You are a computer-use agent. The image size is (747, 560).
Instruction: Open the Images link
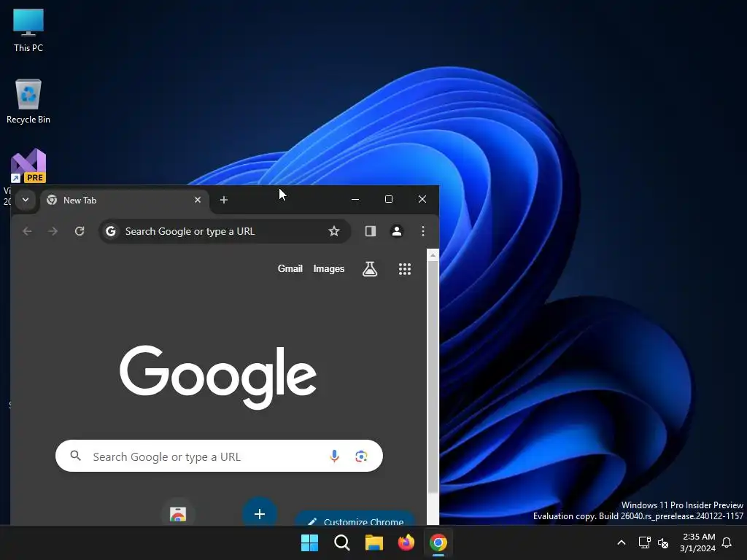pyautogui.click(x=329, y=269)
